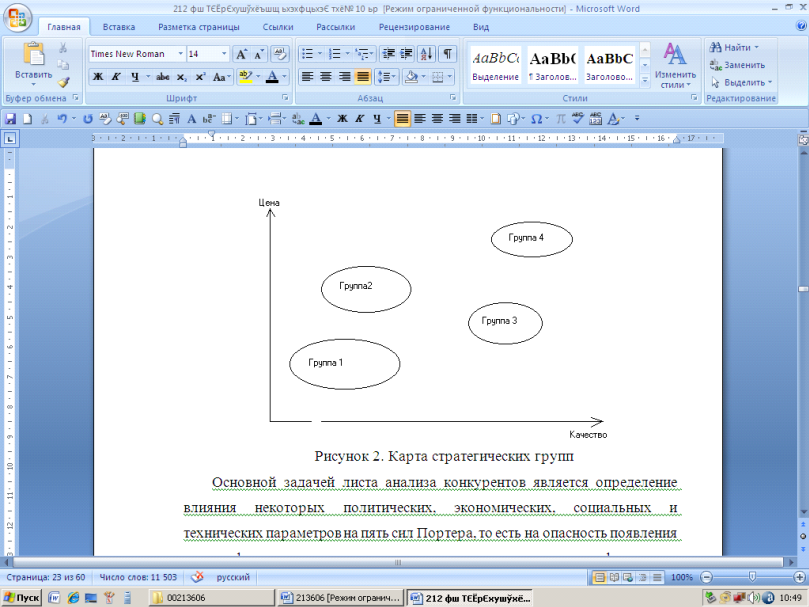The height and width of the screenshot is (607, 809).
Task: Insert equation with Pi icon
Action: tap(560, 119)
